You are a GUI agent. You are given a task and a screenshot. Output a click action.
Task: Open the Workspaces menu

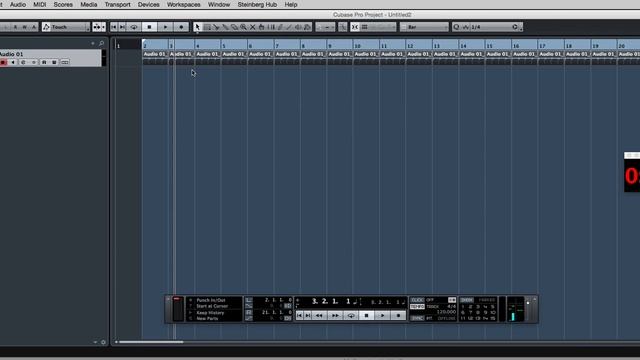[x=184, y=4]
